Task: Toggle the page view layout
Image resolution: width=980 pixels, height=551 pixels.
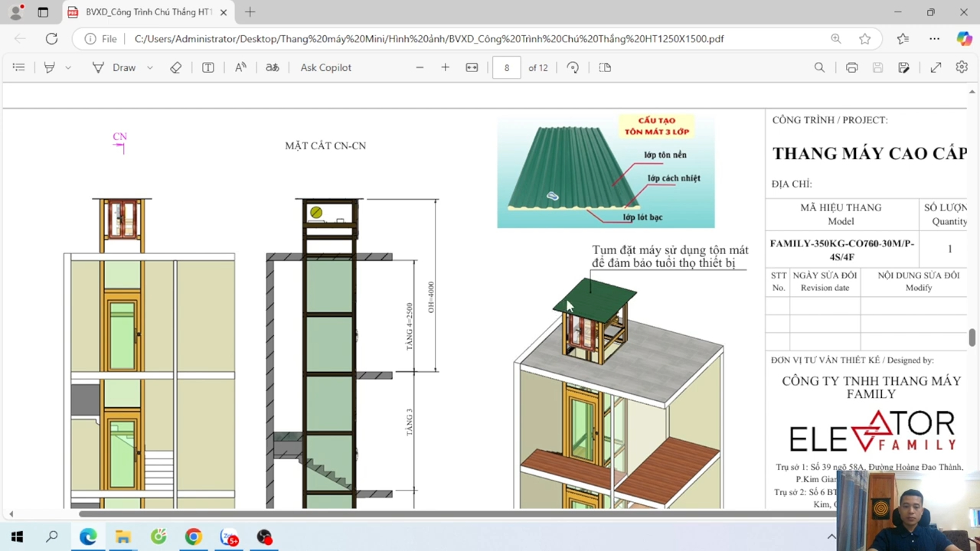Action: 605,67
